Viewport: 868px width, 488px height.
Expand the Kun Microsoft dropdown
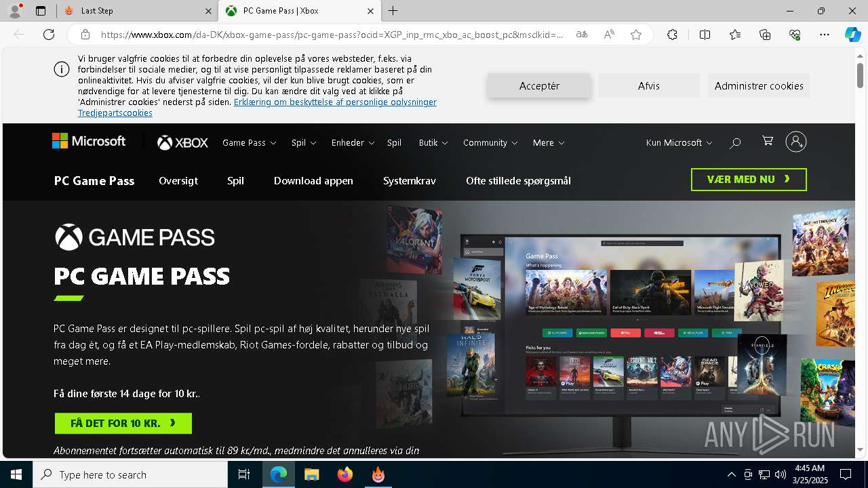(x=679, y=143)
